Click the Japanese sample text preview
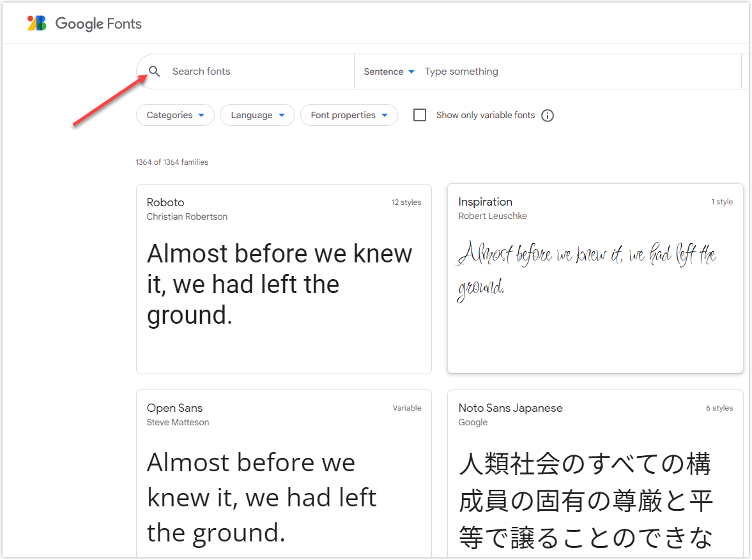 [x=585, y=501]
